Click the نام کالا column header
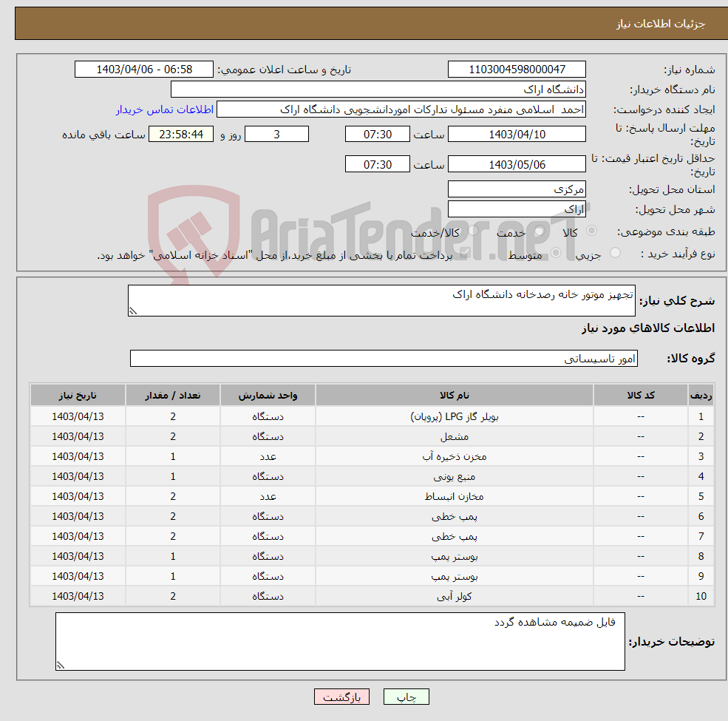 [455, 395]
